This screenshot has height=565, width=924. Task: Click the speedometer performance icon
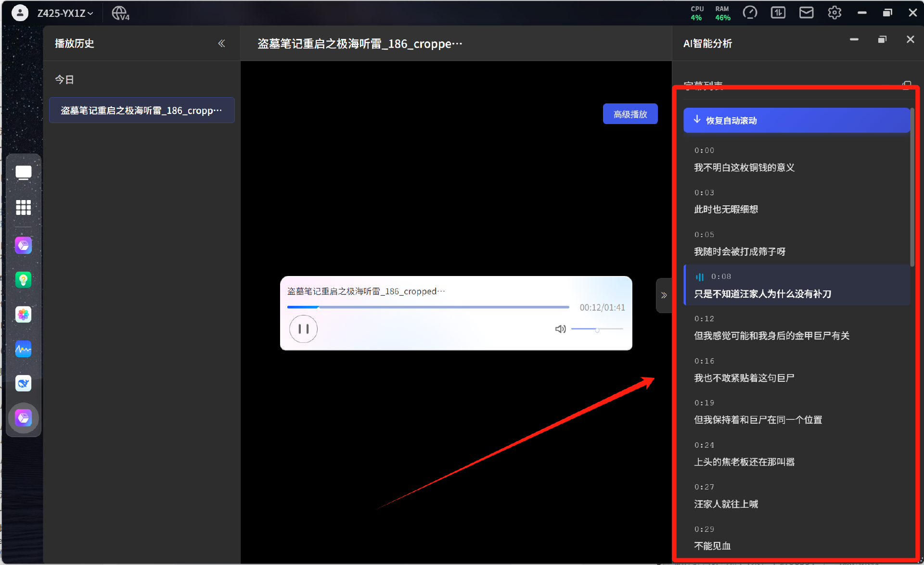(750, 13)
